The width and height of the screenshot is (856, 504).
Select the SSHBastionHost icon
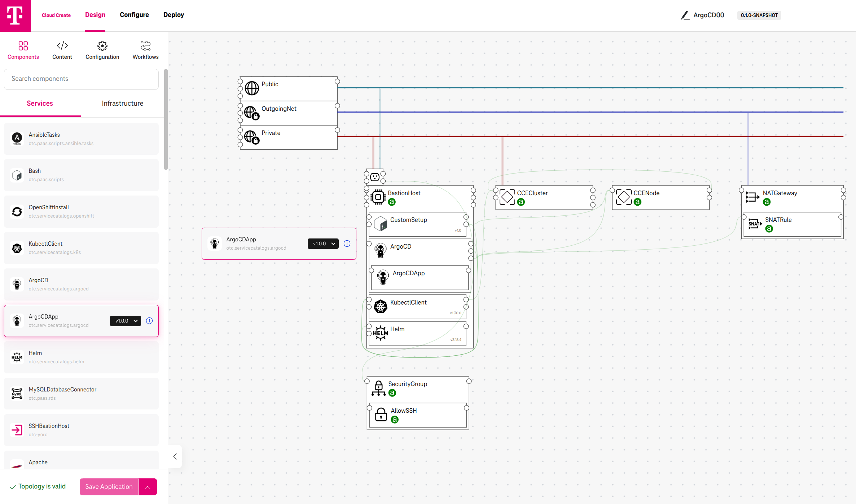point(17,430)
